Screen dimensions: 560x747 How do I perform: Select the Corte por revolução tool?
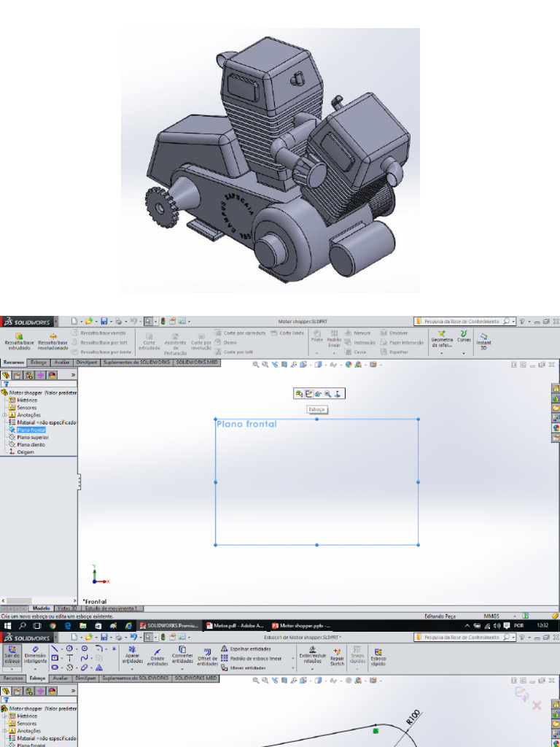pos(201,341)
